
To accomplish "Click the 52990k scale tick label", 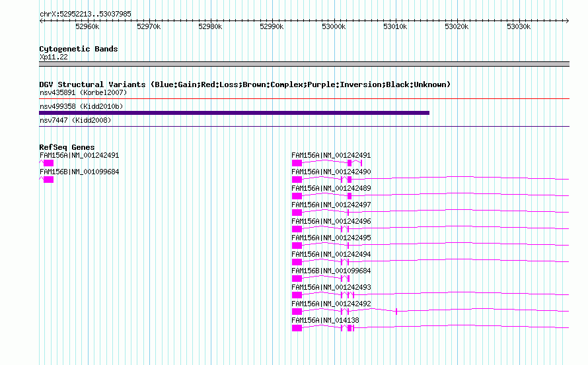I will pyautogui.click(x=272, y=26).
